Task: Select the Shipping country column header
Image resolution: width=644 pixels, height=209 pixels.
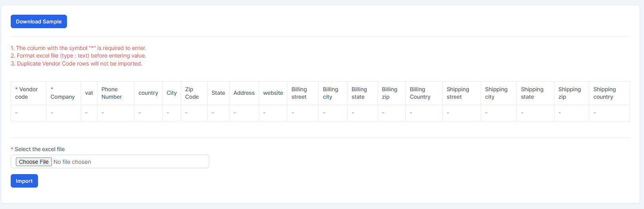Action: click(x=604, y=93)
